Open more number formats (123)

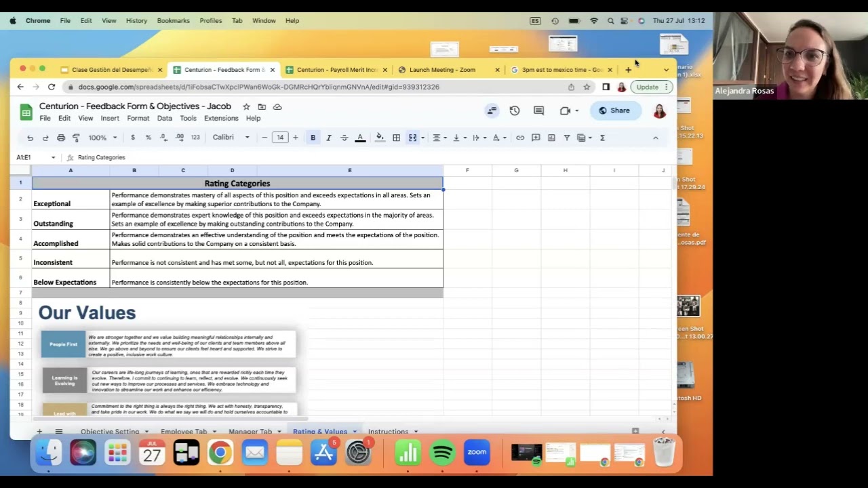click(195, 138)
